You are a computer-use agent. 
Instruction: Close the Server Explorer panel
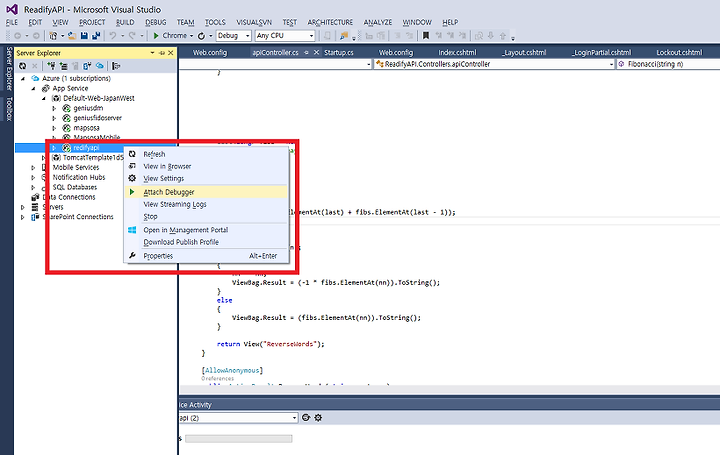coord(171,53)
